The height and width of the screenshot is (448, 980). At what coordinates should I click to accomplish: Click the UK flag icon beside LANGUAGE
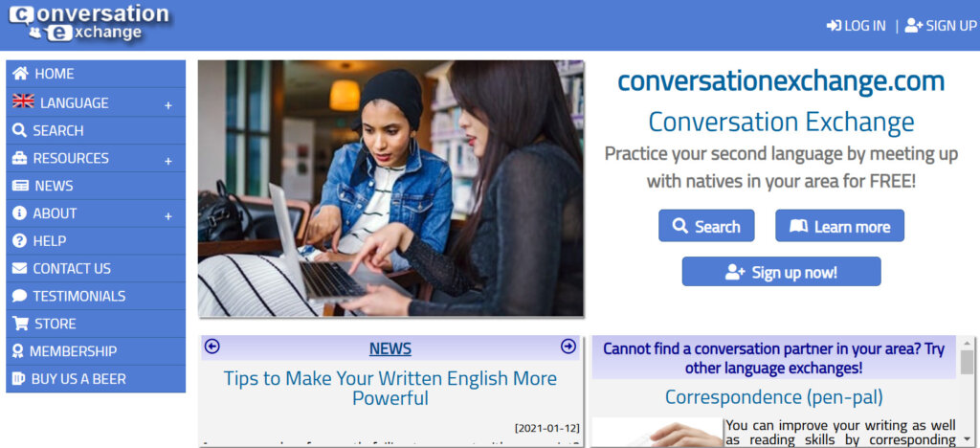(x=23, y=101)
